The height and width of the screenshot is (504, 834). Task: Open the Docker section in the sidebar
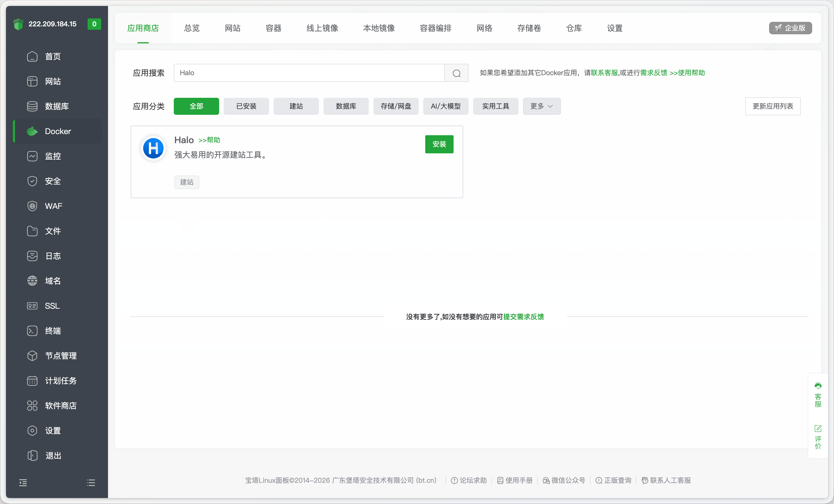click(x=58, y=131)
